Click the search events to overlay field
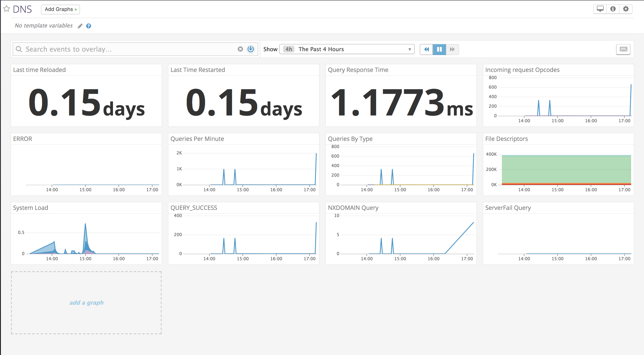 point(130,49)
